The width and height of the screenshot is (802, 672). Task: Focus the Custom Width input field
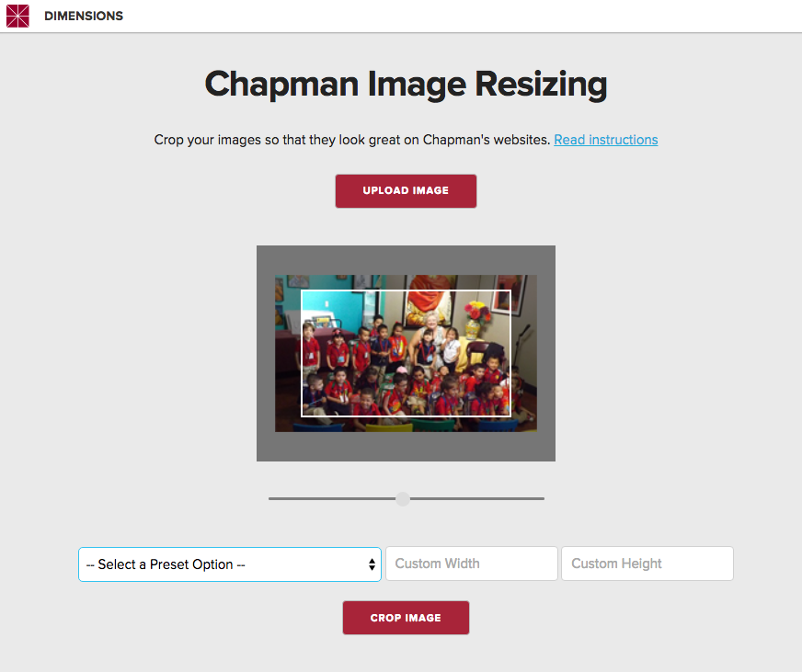[x=472, y=564]
